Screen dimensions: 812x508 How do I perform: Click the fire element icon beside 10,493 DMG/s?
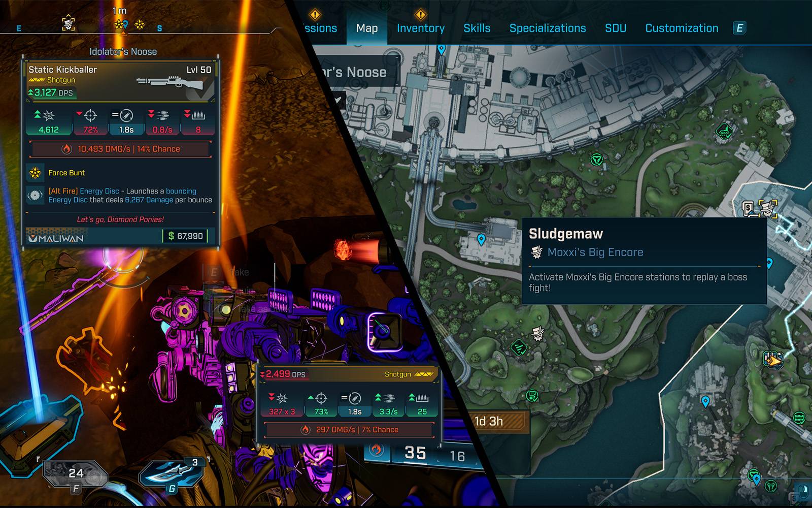point(66,149)
